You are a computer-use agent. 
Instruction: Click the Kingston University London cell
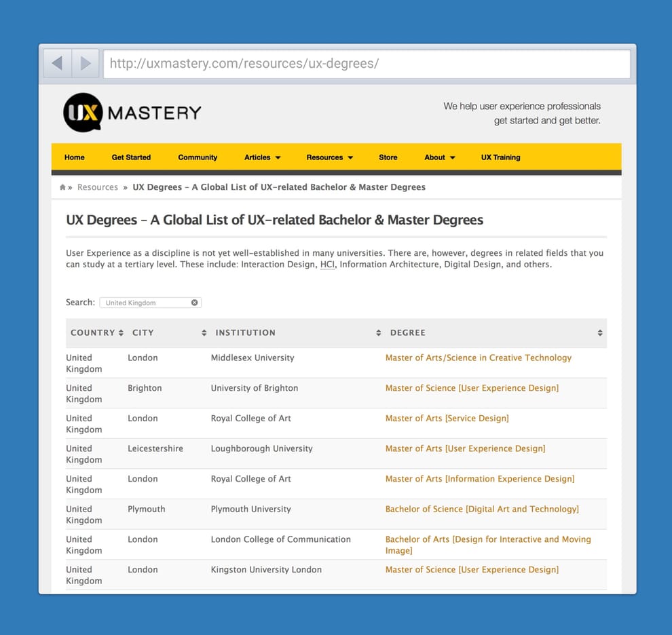[266, 570]
